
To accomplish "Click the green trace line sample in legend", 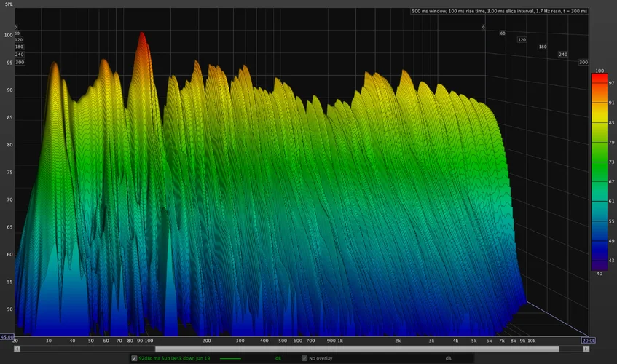I will point(230,358).
